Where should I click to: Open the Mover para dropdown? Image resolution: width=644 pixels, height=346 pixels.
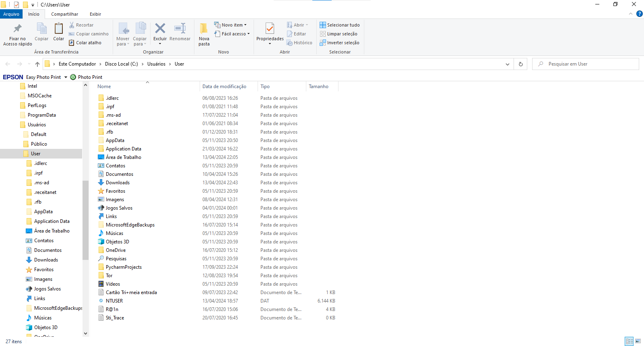pyautogui.click(x=123, y=41)
